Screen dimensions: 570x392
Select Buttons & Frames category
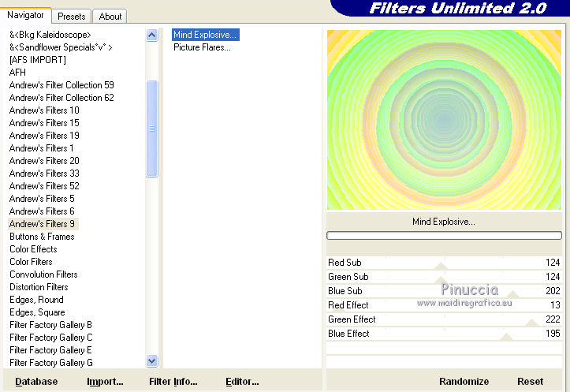42,237
